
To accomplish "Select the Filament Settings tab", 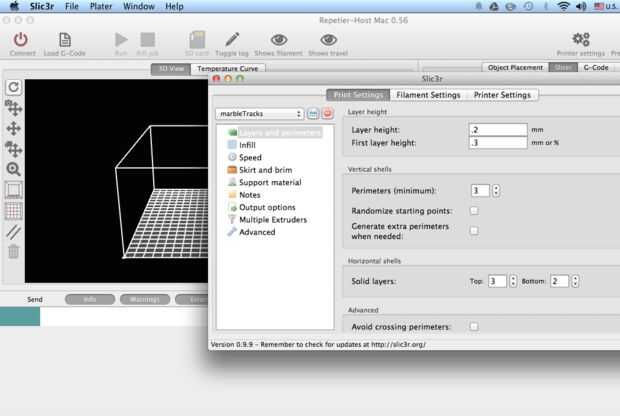I will (x=428, y=95).
